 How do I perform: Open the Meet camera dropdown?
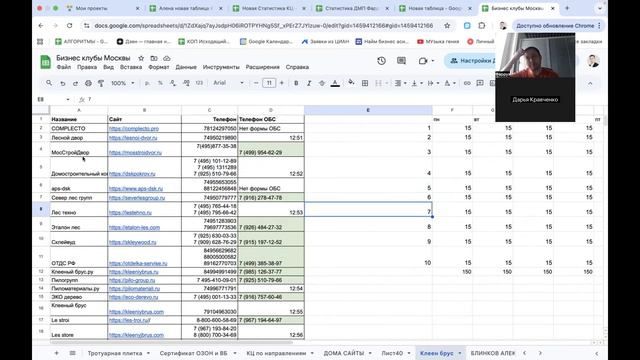point(426,61)
